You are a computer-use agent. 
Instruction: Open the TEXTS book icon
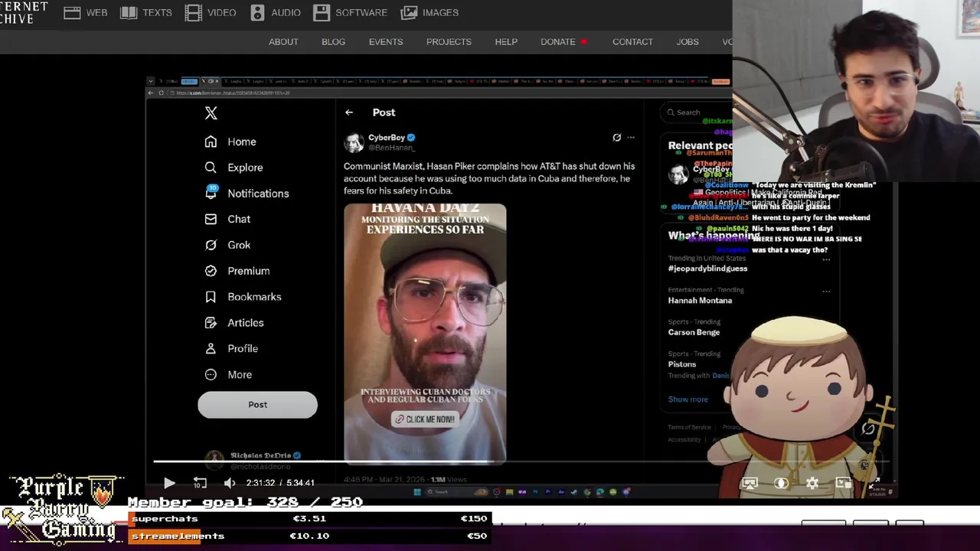tap(129, 12)
